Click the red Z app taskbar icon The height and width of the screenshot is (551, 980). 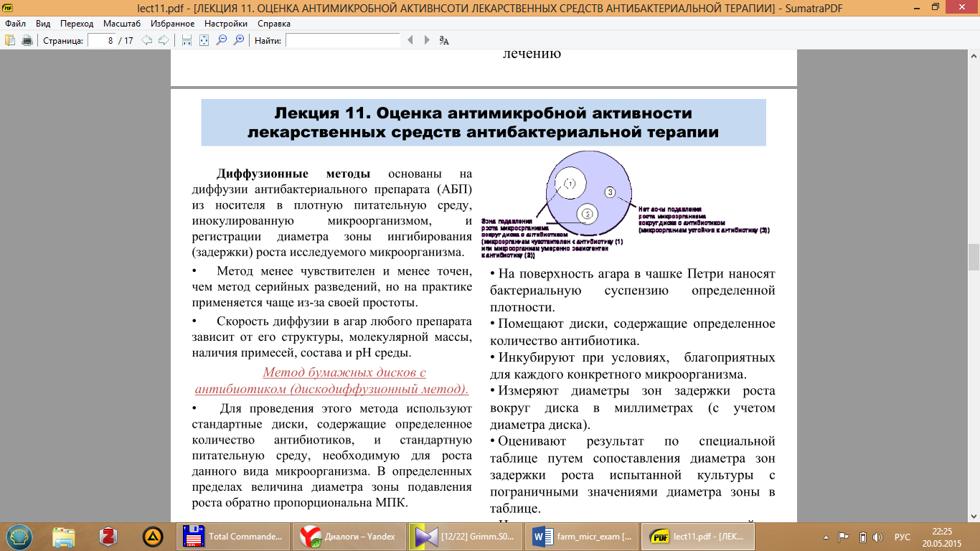coord(108,536)
